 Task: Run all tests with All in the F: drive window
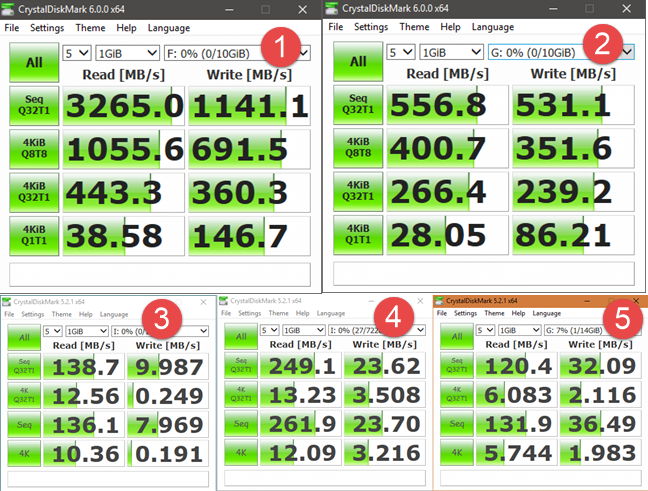34,62
